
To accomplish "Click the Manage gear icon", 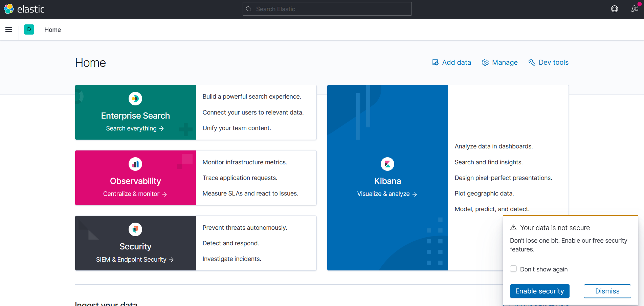I will (x=485, y=62).
